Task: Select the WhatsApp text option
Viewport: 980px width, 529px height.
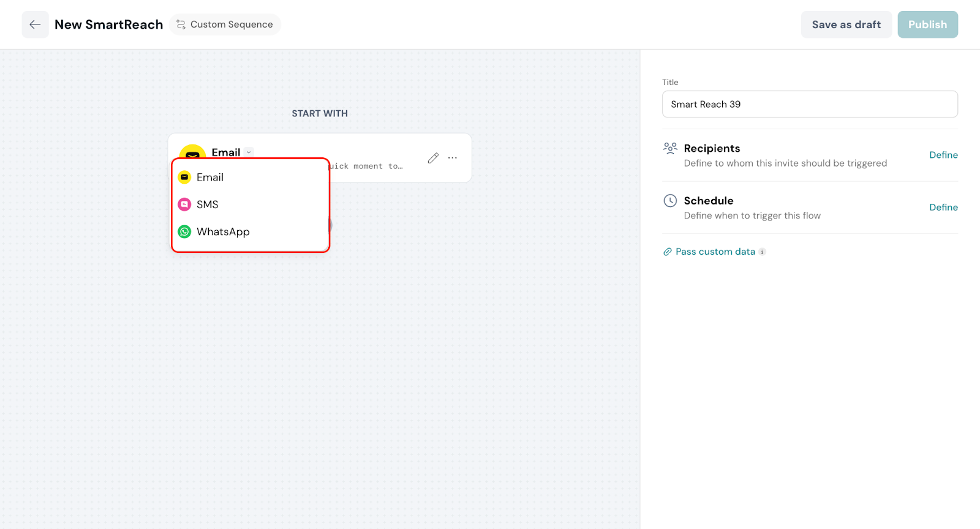Action: pyautogui.click(x=223, y=231)
